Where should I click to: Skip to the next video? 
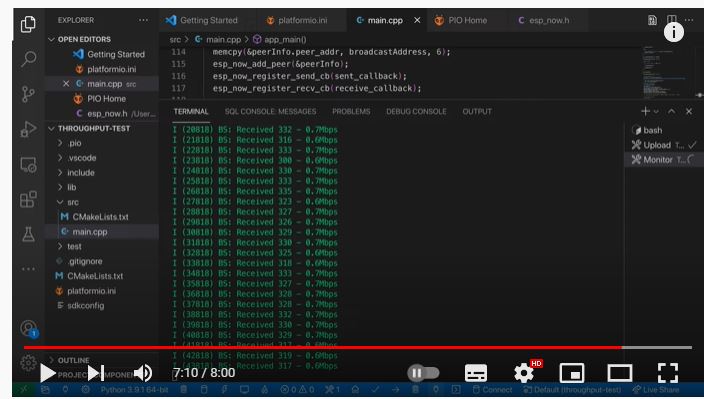coord(96,373)
